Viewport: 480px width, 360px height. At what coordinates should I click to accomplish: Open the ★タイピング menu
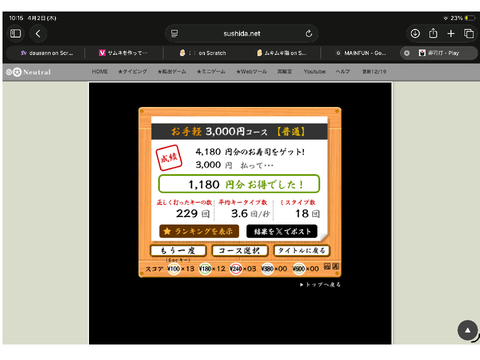point(132,72)
